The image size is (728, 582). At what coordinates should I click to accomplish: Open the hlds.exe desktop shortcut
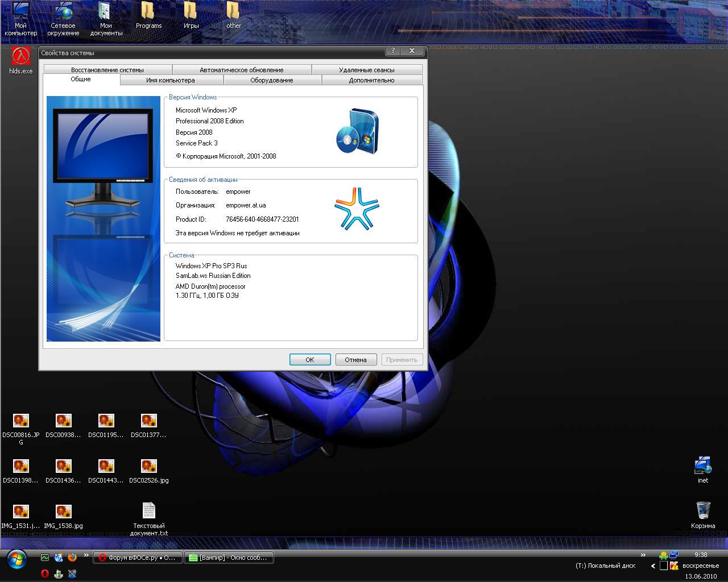(x=21, y=57)
